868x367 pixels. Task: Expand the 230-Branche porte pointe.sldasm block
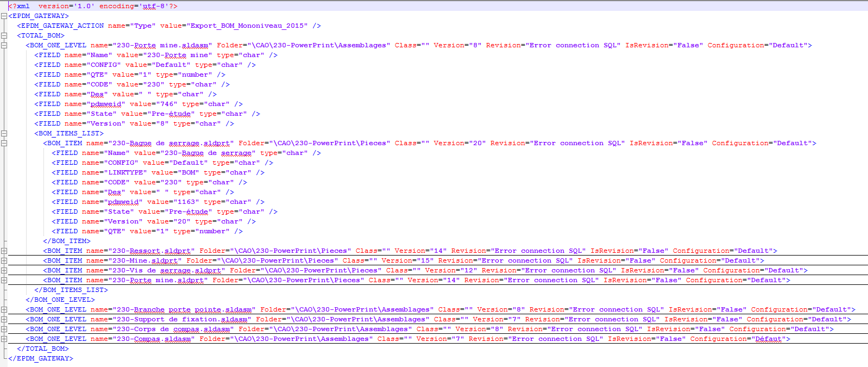4,309
